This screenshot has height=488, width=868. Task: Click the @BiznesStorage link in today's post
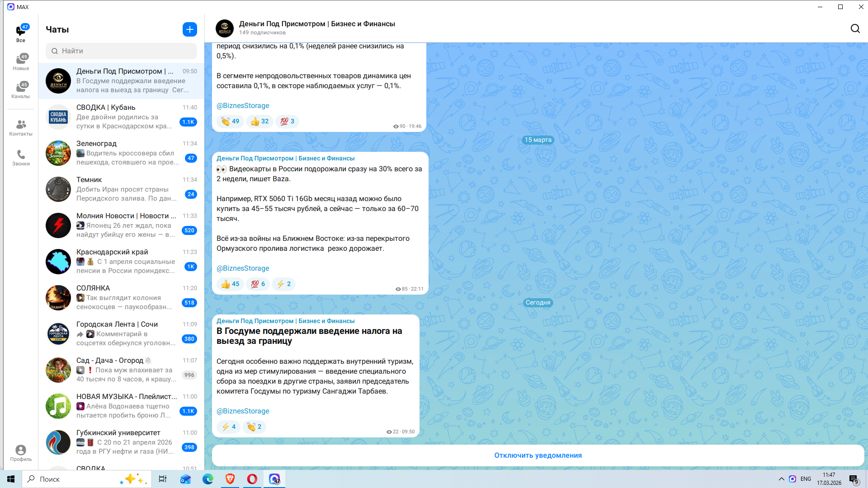pos(243,411)
